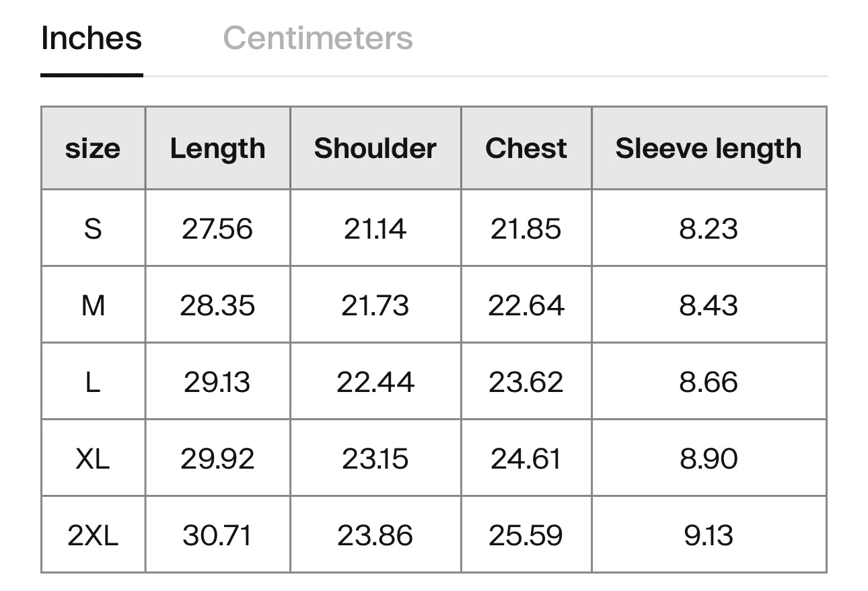Click the Length column header
This screenshot has width=868, height=591.
[x=217, y=149]
